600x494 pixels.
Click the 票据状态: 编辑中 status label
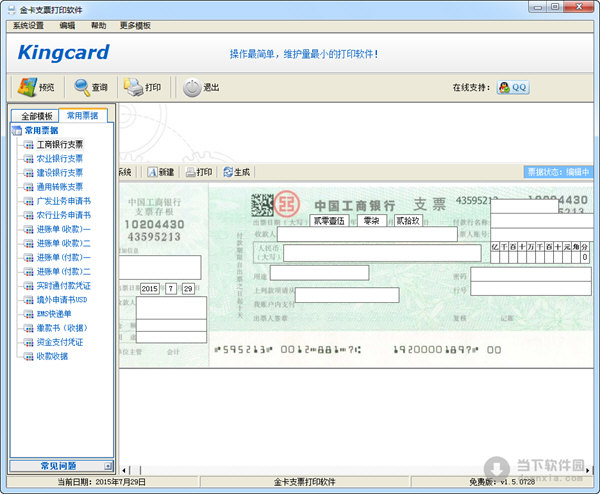click(x=558, y=172)
